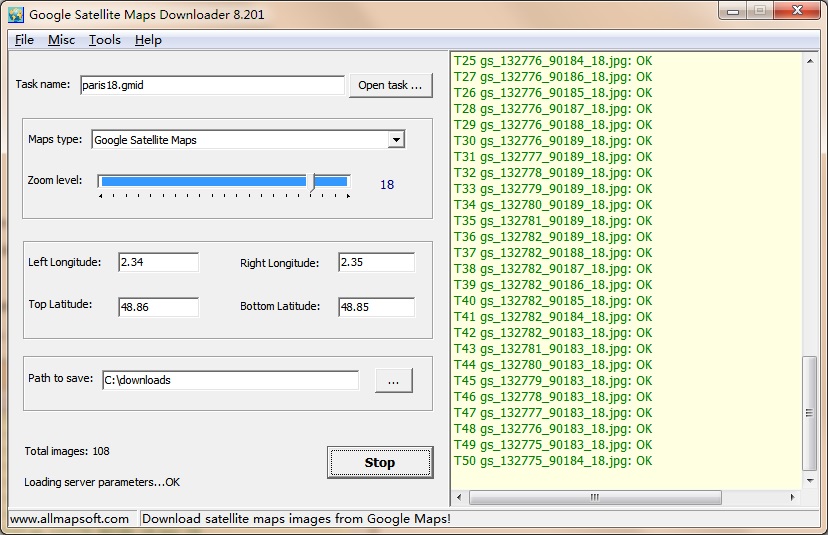
Task: Click the log scroll up arrow
Action: (810, 61)
